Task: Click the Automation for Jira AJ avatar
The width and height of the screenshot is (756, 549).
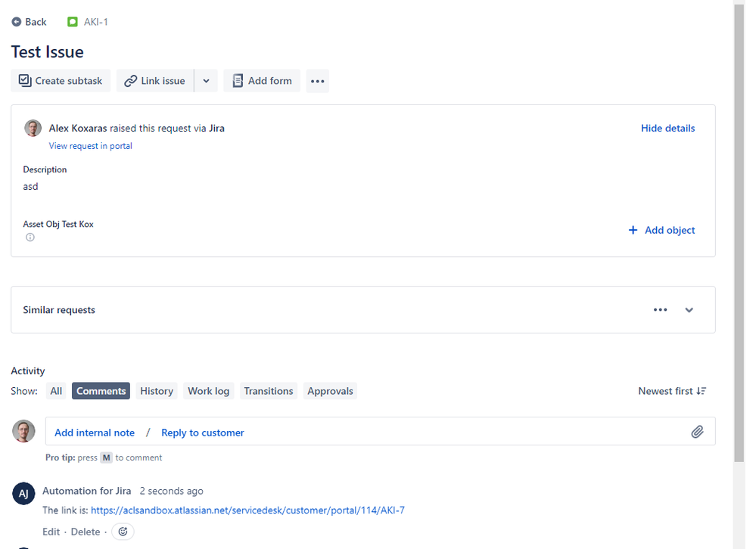Action: point(23,493)
